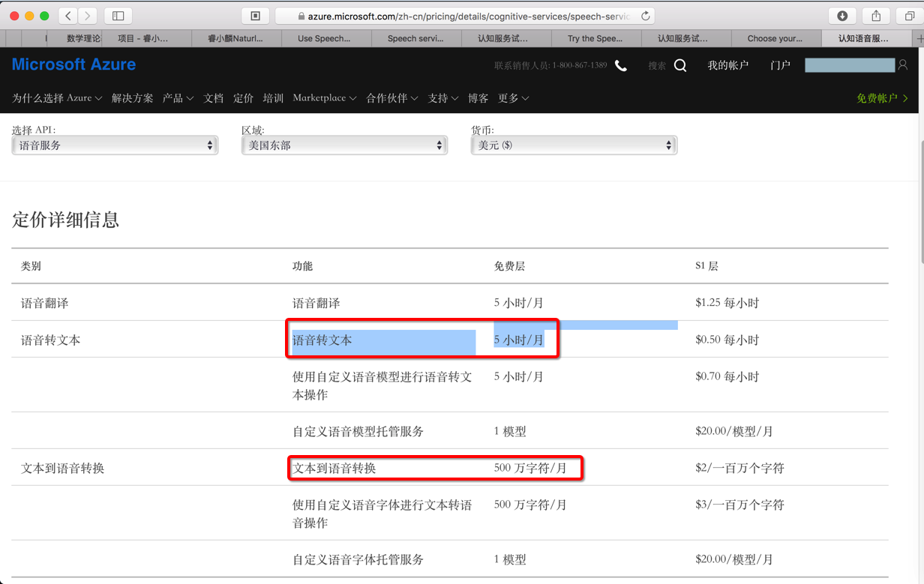Click the phone icon next to sales number
The width and height of the screenshot is (924, 584).
click(621, 66)
